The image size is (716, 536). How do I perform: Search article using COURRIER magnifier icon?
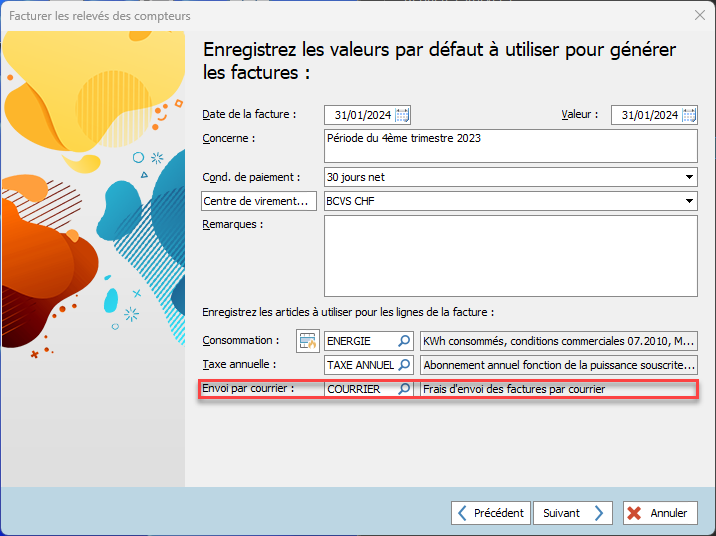(x=404, y=389)
